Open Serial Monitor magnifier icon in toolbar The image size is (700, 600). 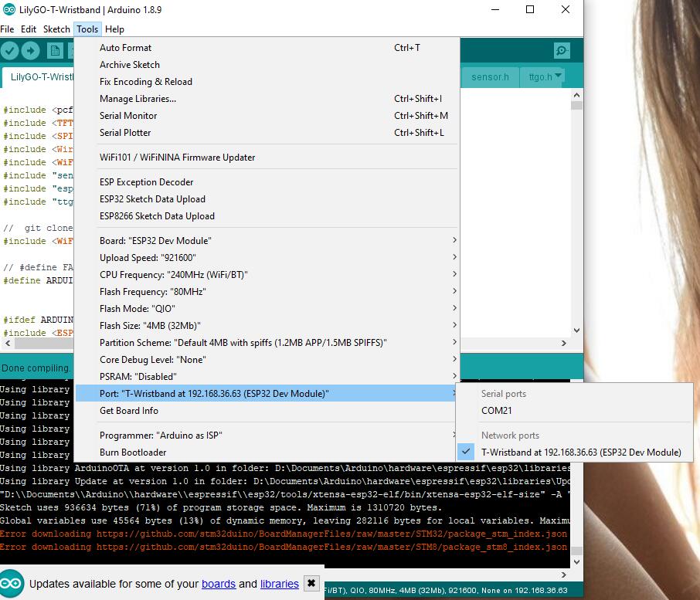click(x=561, y=50)
